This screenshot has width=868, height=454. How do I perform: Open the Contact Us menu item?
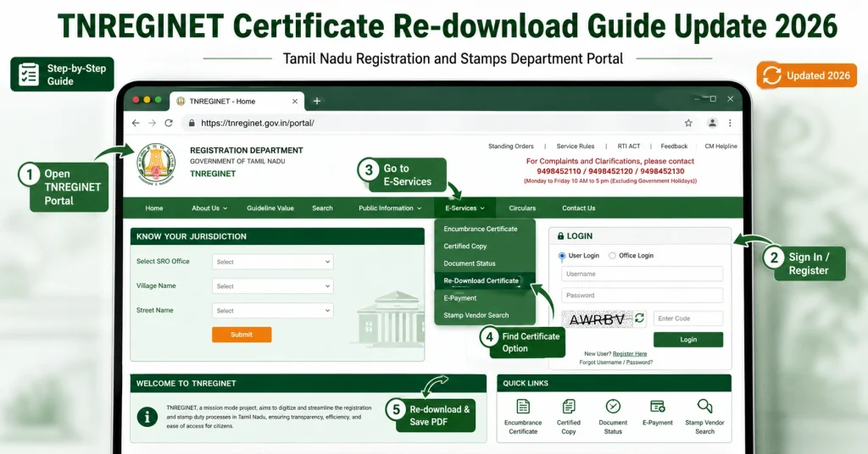tap(578, 208)
